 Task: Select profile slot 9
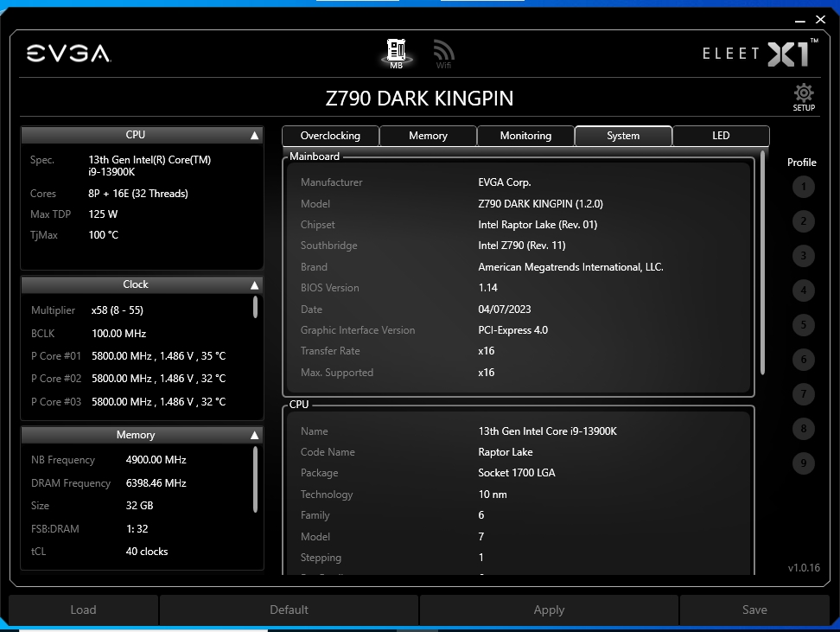click(803, 463)
